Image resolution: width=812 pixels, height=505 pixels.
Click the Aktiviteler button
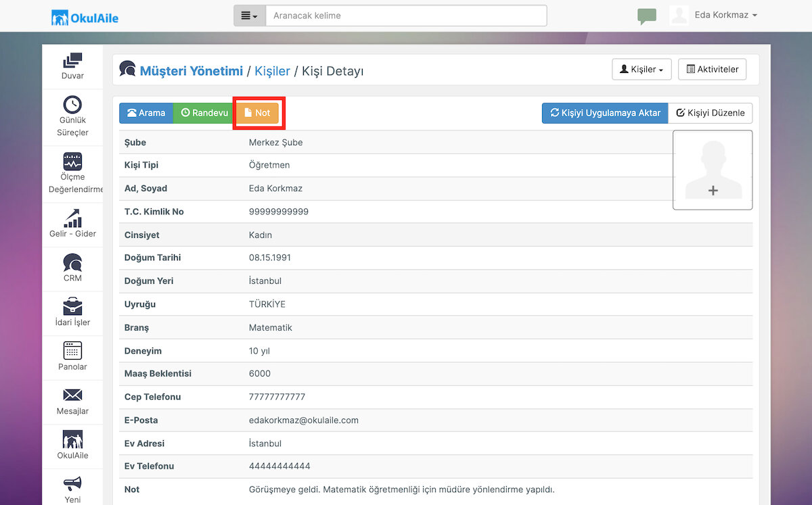coord(712,70)
